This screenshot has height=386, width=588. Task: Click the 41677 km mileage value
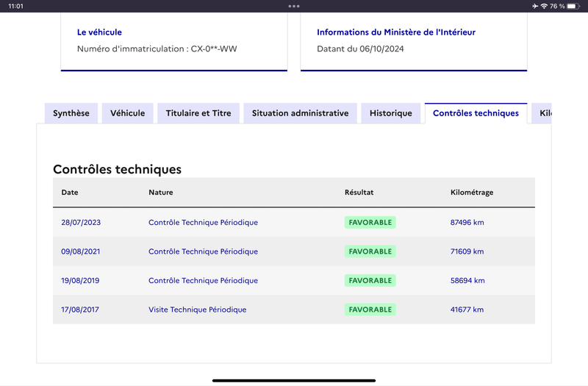(x=467, y=310)
